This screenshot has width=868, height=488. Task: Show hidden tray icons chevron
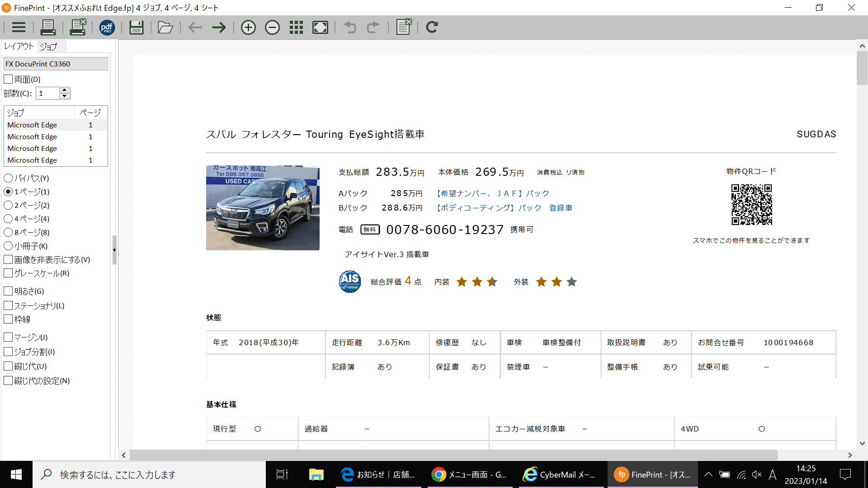coord(708,474)
